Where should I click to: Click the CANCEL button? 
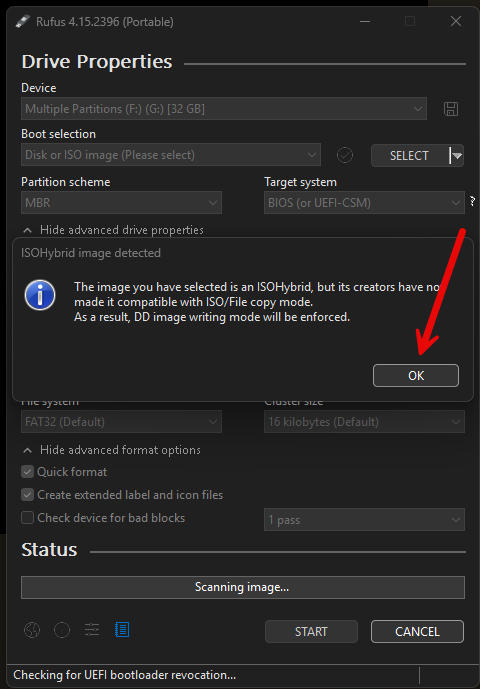point(417,631)
